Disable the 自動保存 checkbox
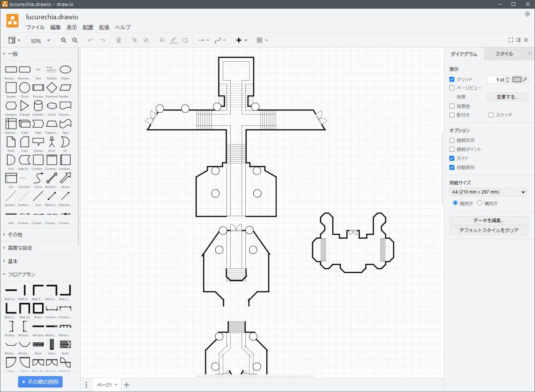This screenshot has height=392, width=535. coord(452,167)
